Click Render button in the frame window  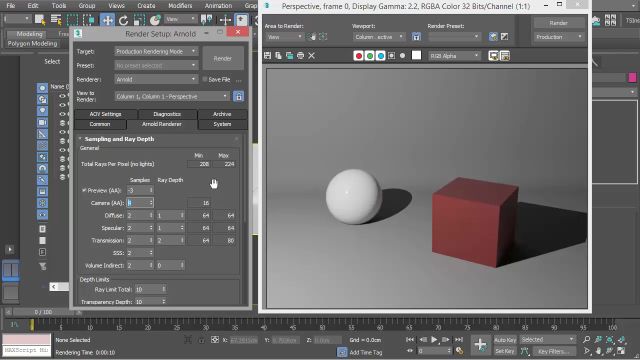pos(558,23)
